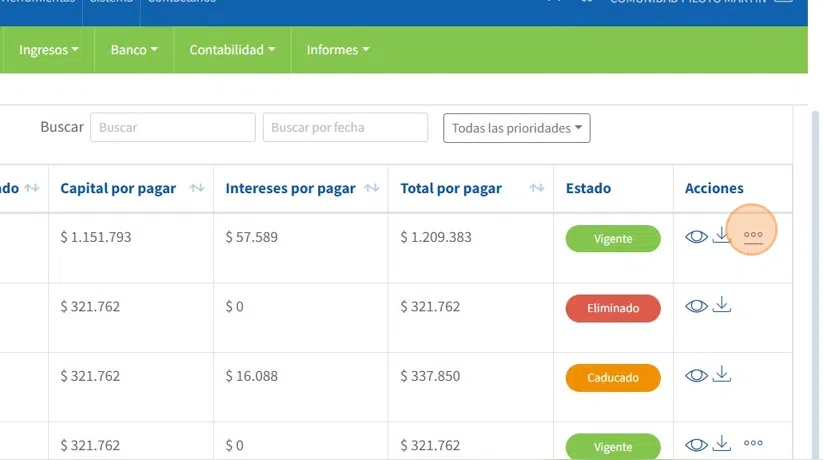Download the Eliminado row document

click(722, 304)
